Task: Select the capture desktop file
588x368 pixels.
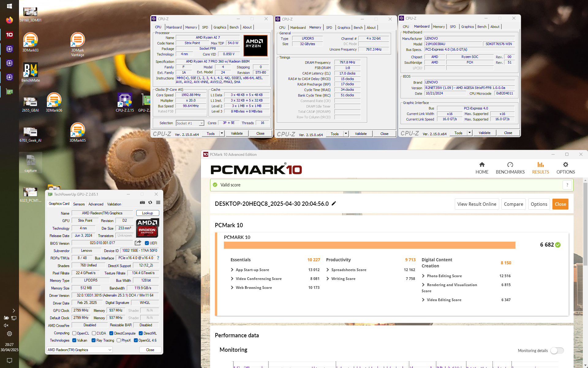Action: pos(31,163)
